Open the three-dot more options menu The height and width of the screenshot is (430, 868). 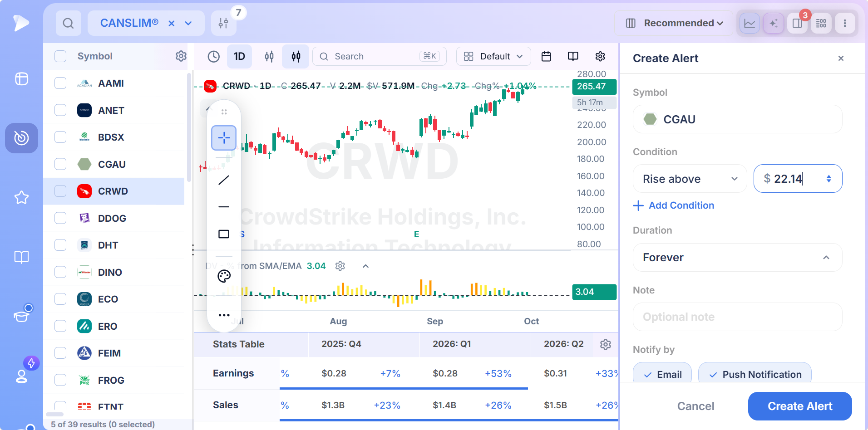pyautogui.click(x=845, y=23)
